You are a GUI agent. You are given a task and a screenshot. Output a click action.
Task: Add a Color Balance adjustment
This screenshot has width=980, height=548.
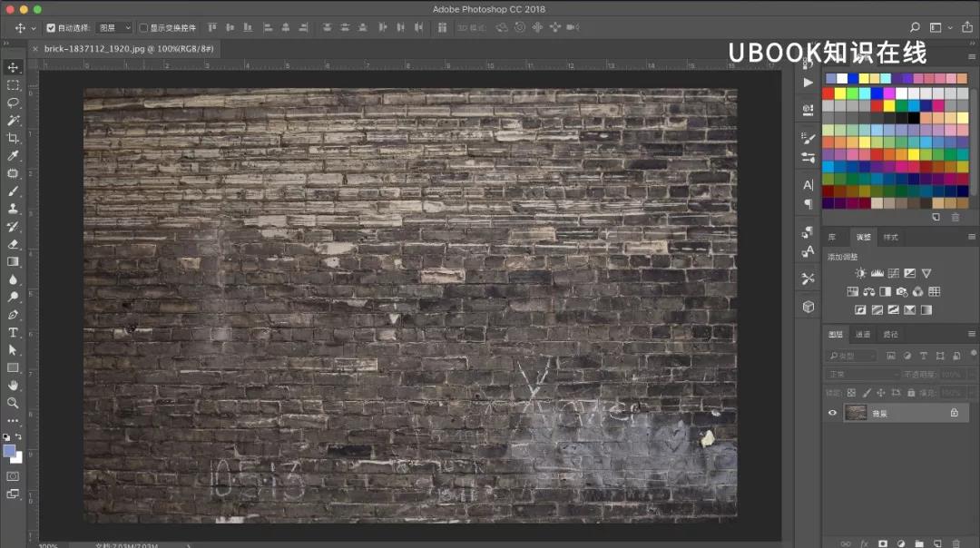tap(868, 292)
